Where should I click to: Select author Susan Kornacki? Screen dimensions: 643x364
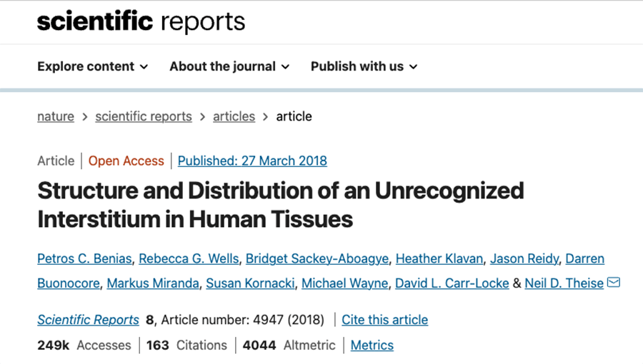click(x=250, y=283)
